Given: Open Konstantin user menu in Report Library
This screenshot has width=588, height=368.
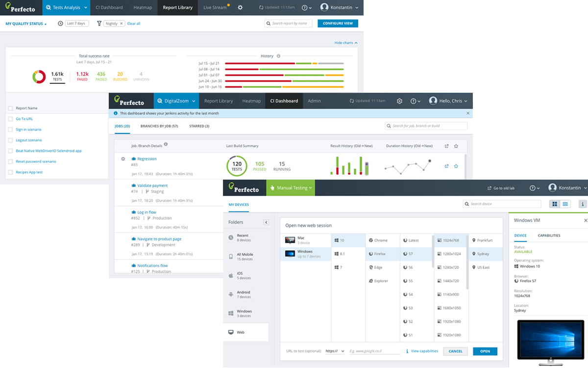Looking at the screenshot, I should coord(339,7).
